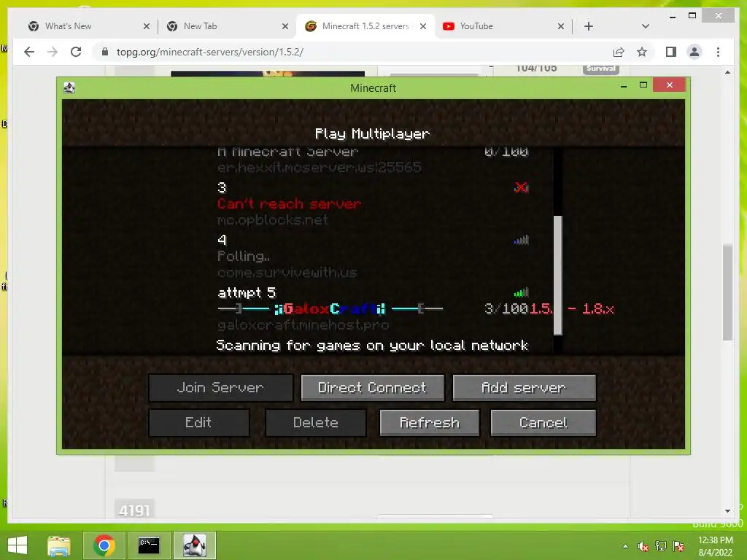Open File Explorer from taskbar
Viewport: 747px width, 560px height.
coord(59,545)
